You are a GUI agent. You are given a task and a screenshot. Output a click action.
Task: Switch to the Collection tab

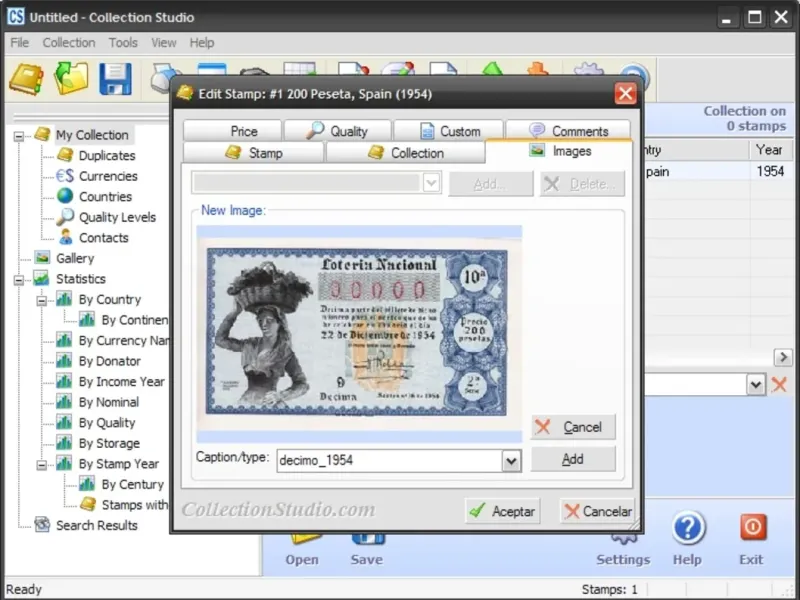tap(405, 153)
